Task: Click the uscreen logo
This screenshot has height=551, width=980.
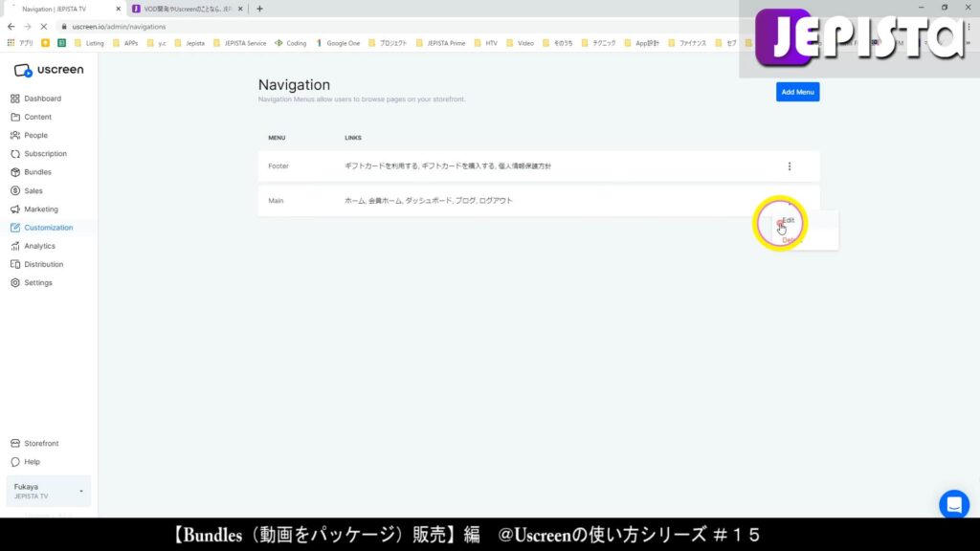Action: (x=49, y=70)
